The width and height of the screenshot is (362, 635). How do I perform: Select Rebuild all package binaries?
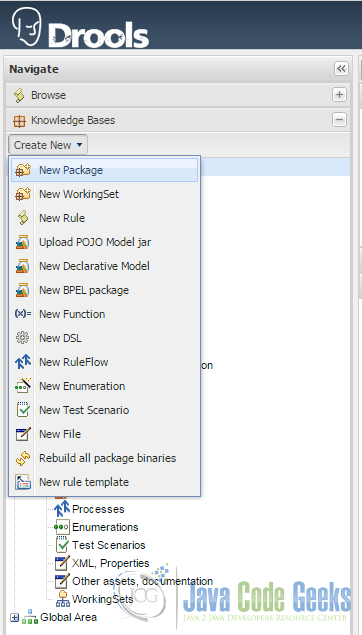104,458
